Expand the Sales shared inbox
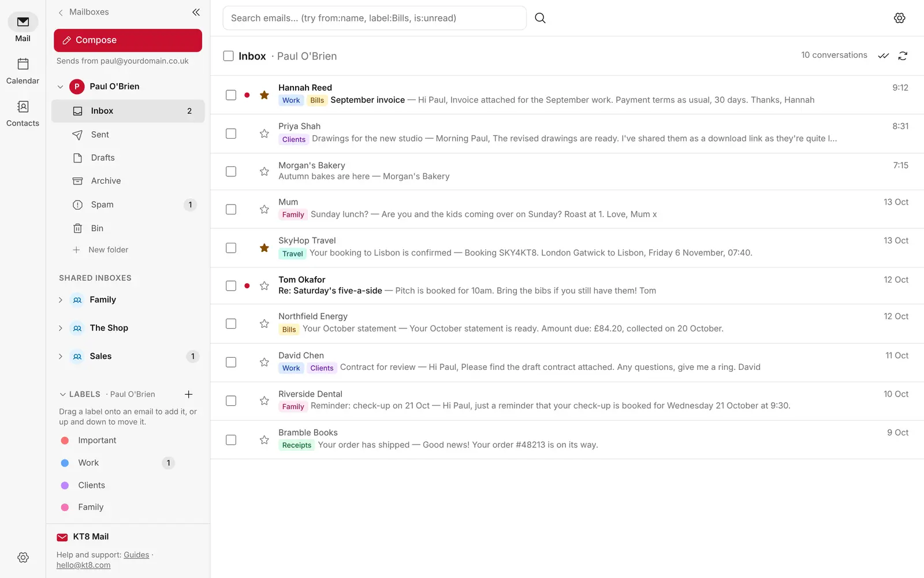 [60, 357]
